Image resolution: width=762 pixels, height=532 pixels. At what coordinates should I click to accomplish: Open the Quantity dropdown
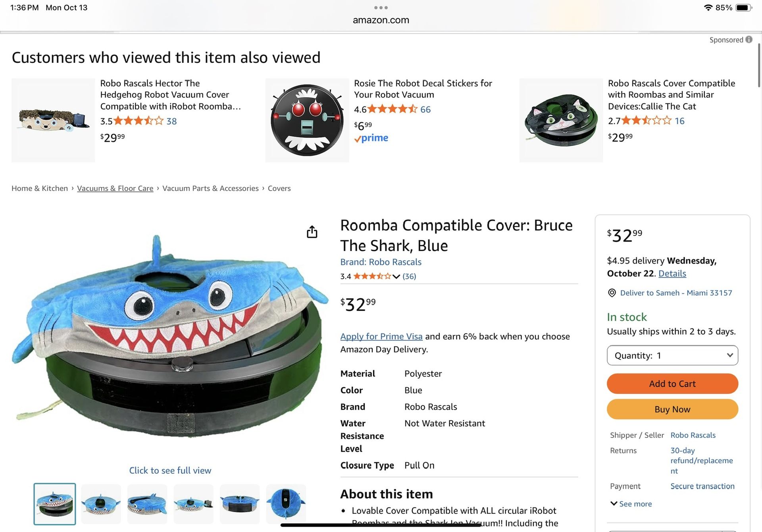pyautogui.click(x=672, y=355)
